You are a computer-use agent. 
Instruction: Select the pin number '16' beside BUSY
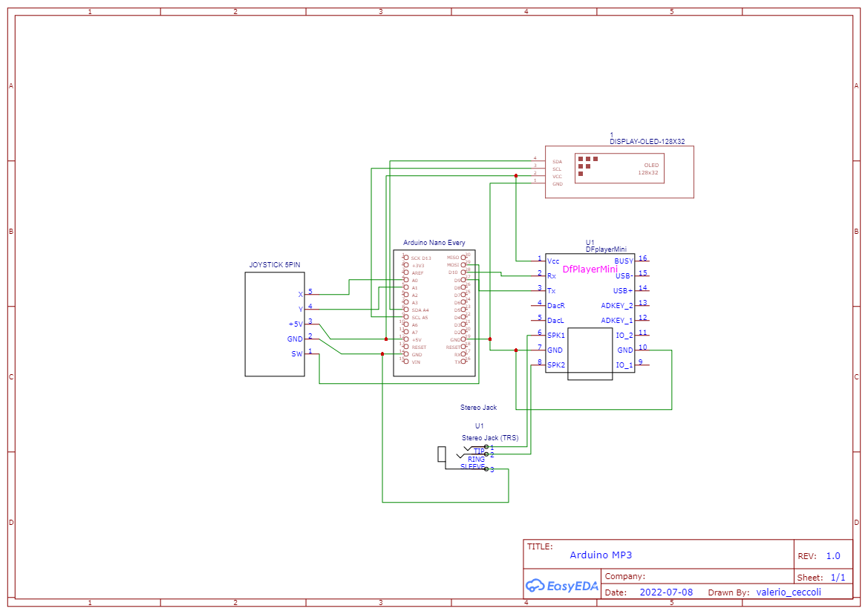click(643, 258)
